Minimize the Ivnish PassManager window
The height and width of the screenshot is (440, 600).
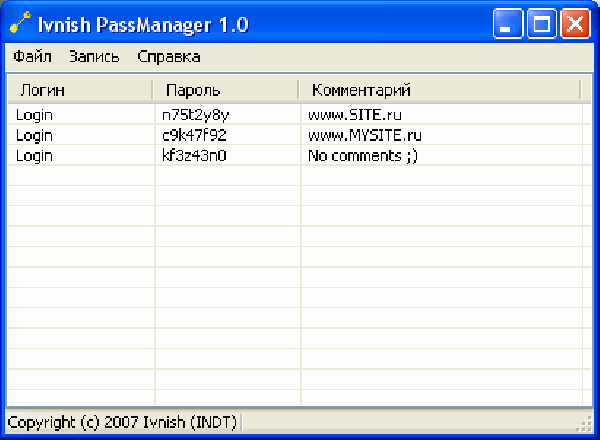tap(507, 24)
